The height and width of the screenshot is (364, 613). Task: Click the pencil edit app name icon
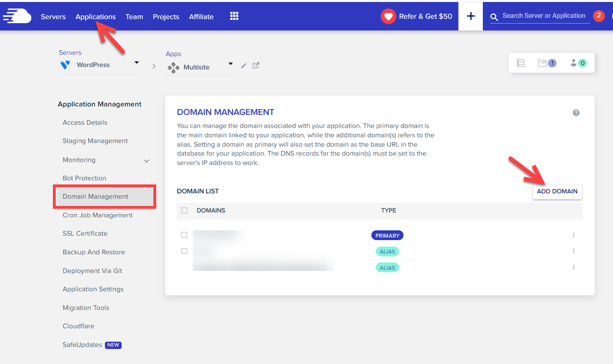pos(244,65)
